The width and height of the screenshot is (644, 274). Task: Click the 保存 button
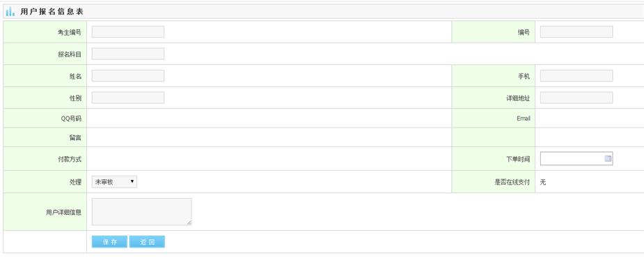[x=109, y=242]
